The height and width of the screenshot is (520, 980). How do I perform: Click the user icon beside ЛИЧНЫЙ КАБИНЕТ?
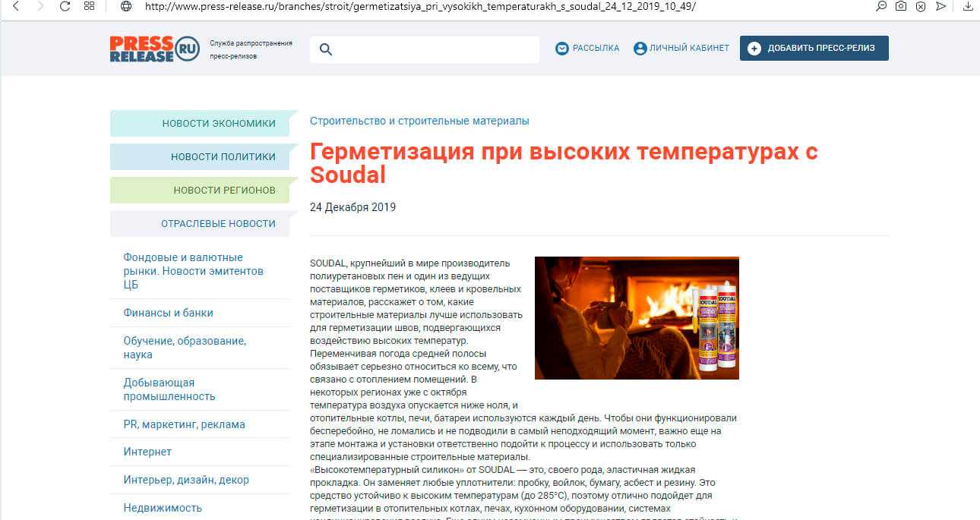pos(640,49)
